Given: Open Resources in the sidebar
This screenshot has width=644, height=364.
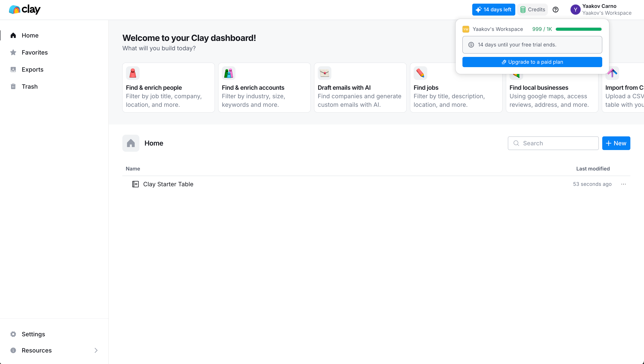Looking at the screenshot, I should 54,350.
